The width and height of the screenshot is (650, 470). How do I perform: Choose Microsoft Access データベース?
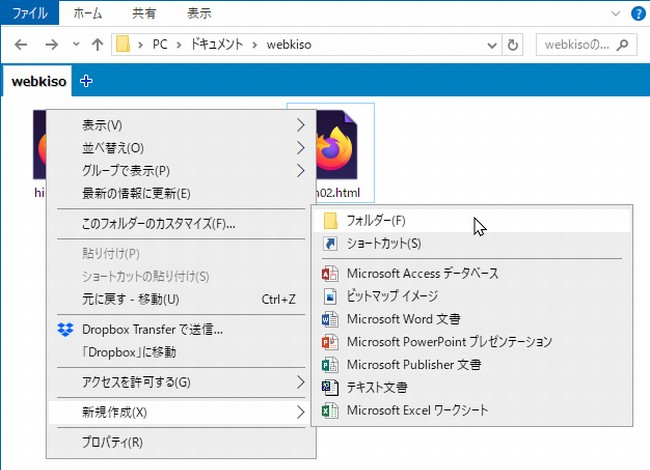[x=421, y=273]
